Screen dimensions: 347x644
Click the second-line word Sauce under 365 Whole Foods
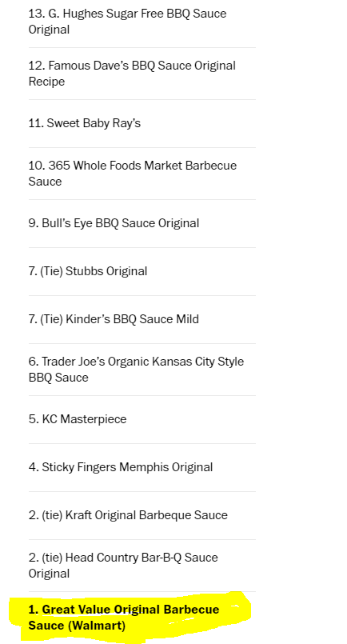[45, 182]
